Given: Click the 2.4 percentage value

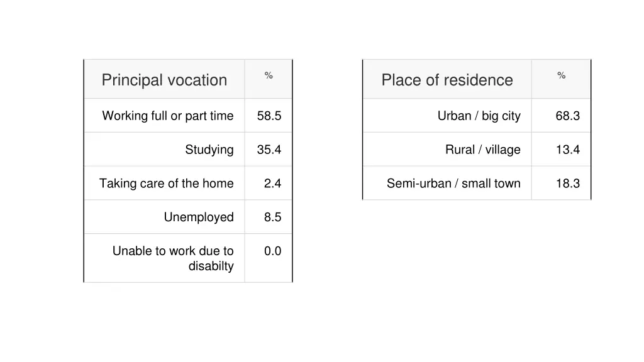Looking at the screenshot, I should 272,183.
